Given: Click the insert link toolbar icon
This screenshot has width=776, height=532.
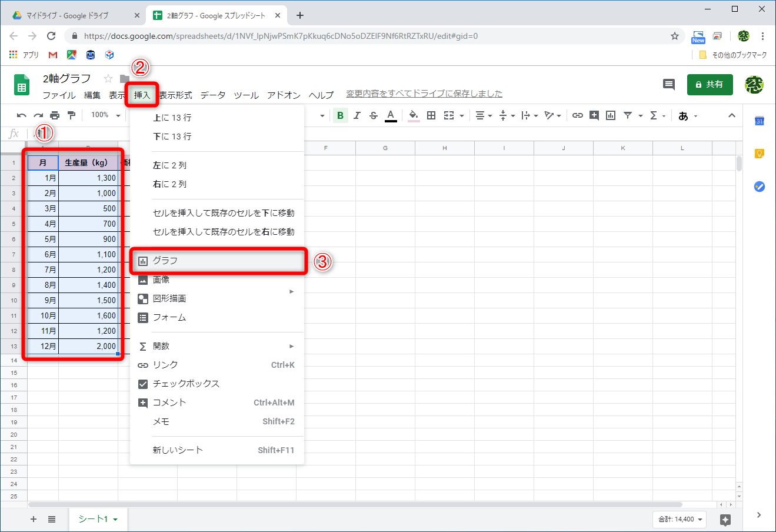Looking at the screenshot, I should (578, 115).
